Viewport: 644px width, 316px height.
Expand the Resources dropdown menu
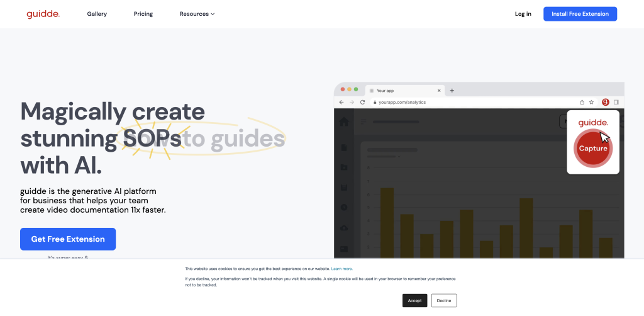[x=197, y=14]
